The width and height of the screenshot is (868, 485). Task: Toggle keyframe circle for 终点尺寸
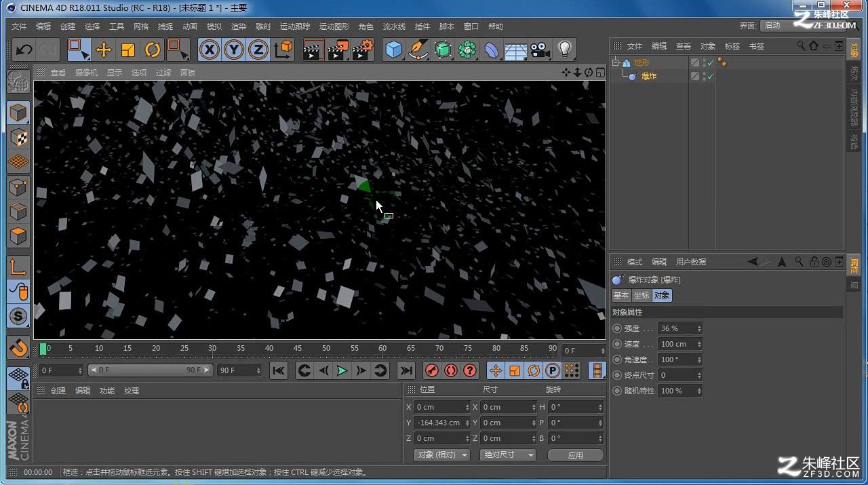coord(617,375)
